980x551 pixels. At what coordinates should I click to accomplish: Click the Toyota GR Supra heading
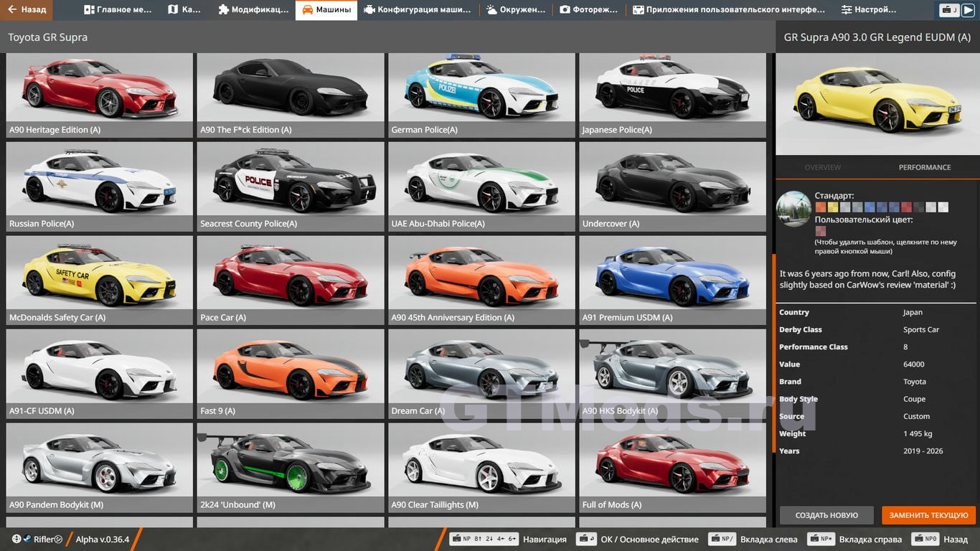click(x=48, y=37)
